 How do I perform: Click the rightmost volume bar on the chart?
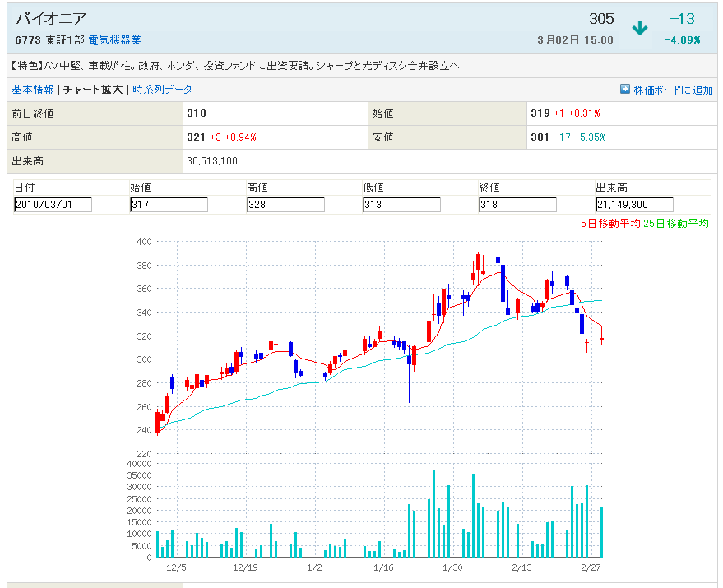point(602,532)
